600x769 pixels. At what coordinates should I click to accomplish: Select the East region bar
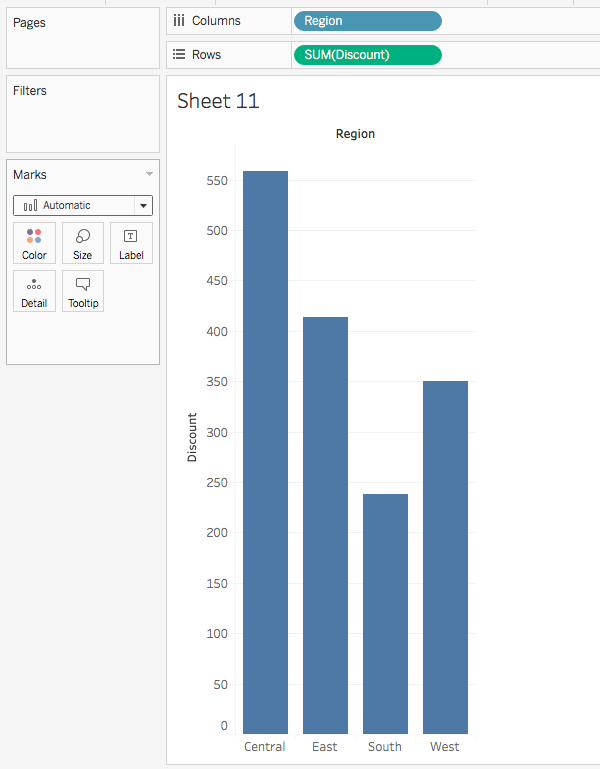tap(325, 525)
